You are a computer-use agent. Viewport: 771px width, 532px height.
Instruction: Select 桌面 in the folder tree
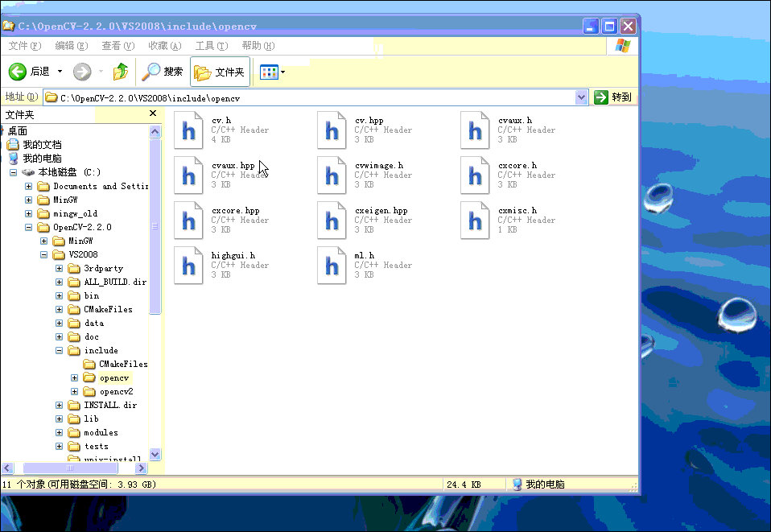17,131
